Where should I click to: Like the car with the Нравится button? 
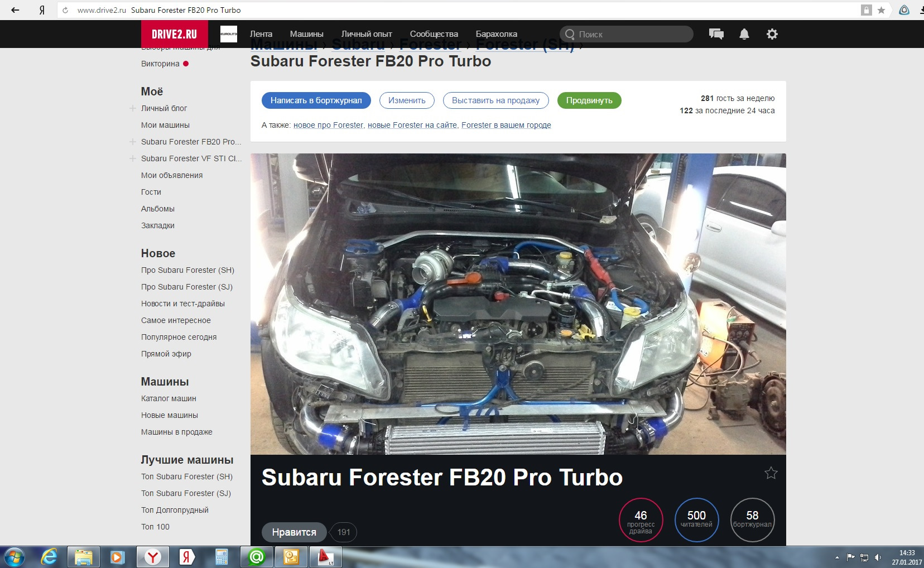(294, 532)
